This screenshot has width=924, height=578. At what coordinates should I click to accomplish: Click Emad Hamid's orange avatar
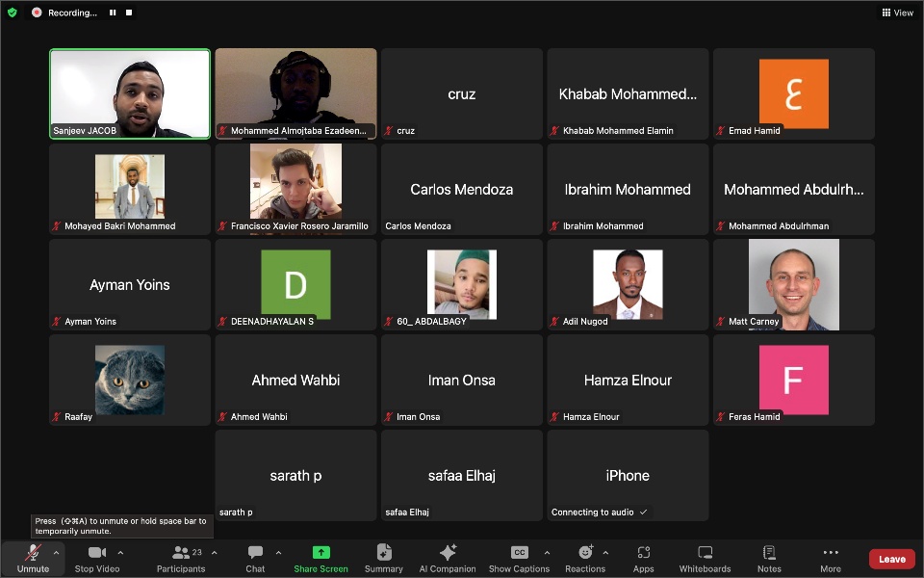click(794, 93)
